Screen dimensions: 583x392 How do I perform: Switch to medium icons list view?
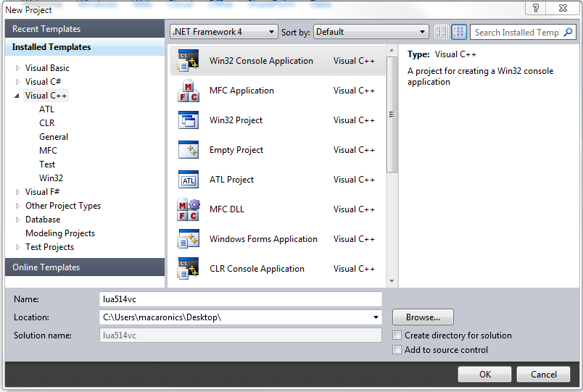(x=459, y=32)
